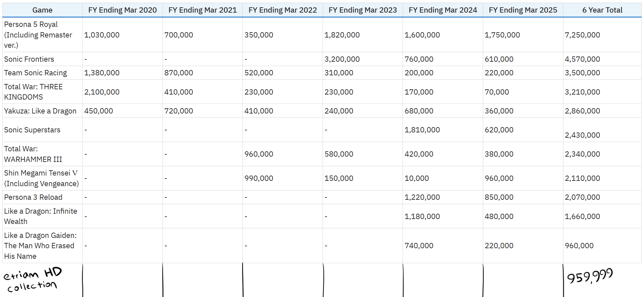
Task: Click WARHAMMER III value 380,000
Action: tap(499, 154)
